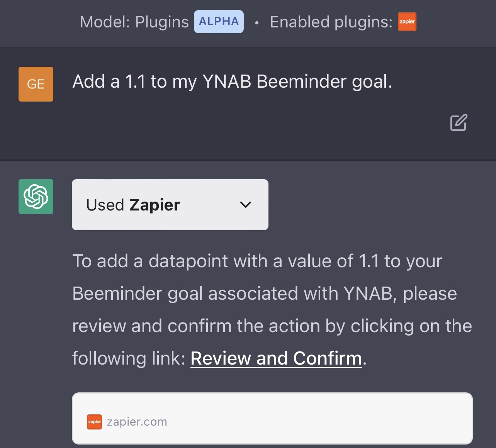The height and width of the screenshot is (448, 496).
Task: Click the orange GE user avatar
Action: click(36, 84)
